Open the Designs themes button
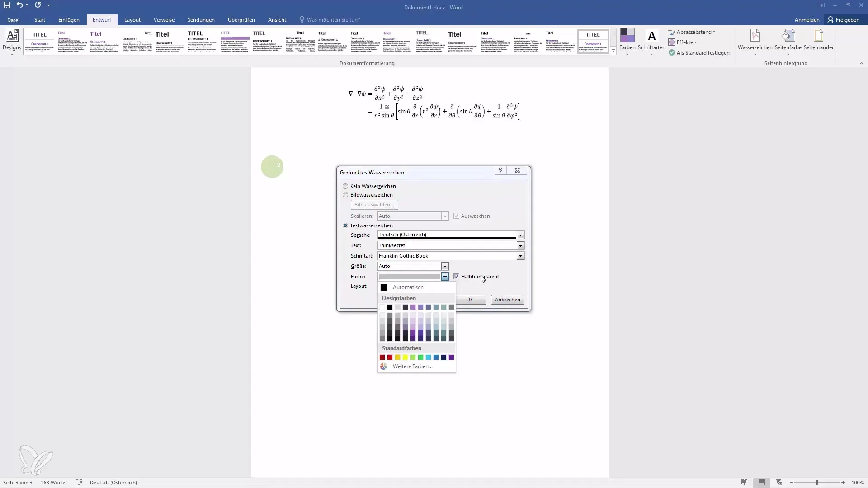Screen dimensions: 868x488 point(12,42)
